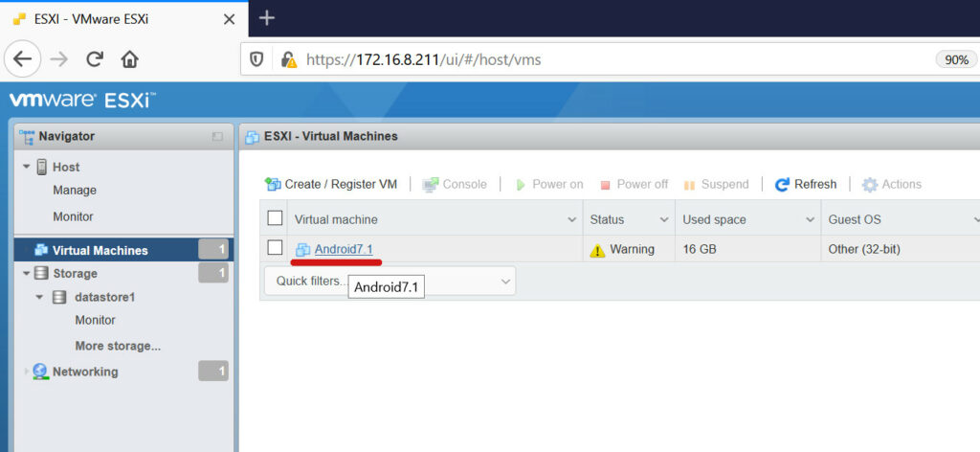Open Monitor under Host

coord(73,216)
